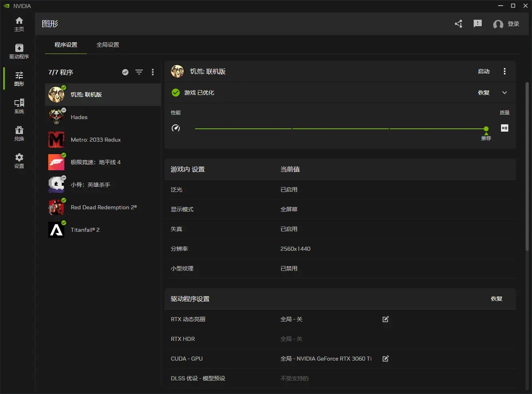Screen dimensions: 532x394
Task: Open the feedback notification icon
Action: click(478, 24)
